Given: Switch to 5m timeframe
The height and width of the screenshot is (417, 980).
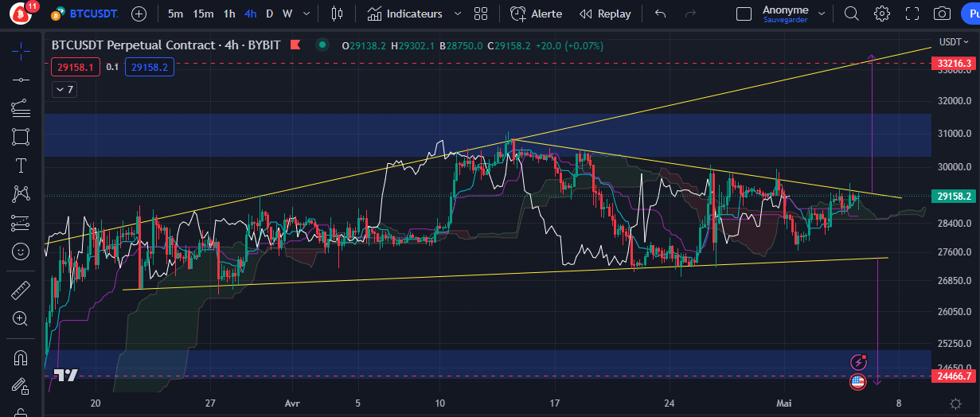Looking at the screenshot, I should [x=175, y=14].
